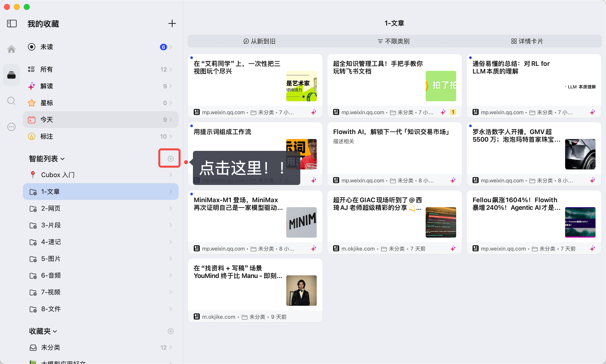Click the plus button to add a new item
Screen dimensions: 606x364
[172, 23]
